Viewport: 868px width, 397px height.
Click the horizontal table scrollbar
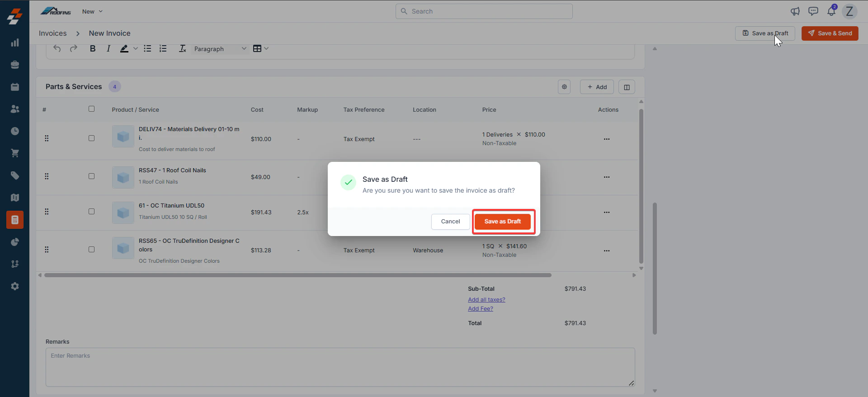[298, 275]
